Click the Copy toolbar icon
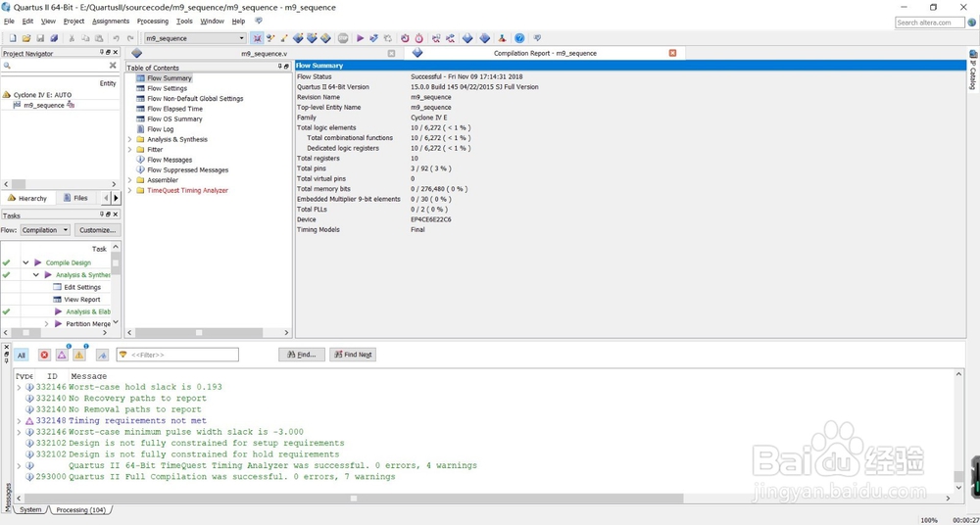This screenshot has height=525, width=980. pyautogui.click(x=85, y=38)
